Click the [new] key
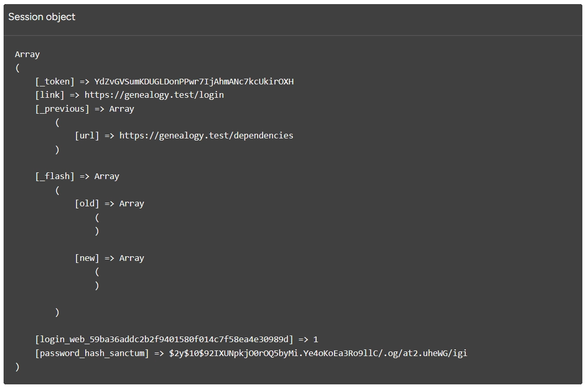This screenshot has height=389, width=588. click(x=87, y=258)
